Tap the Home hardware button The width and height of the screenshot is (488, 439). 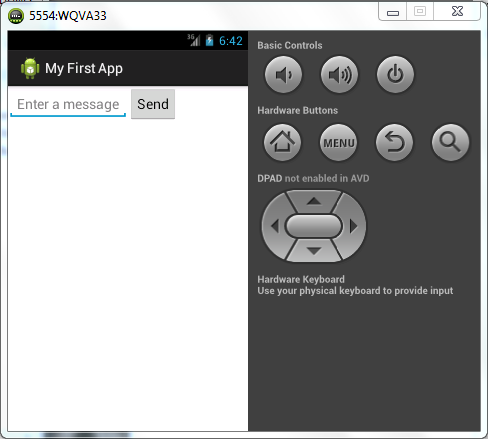tap(282, 142)
